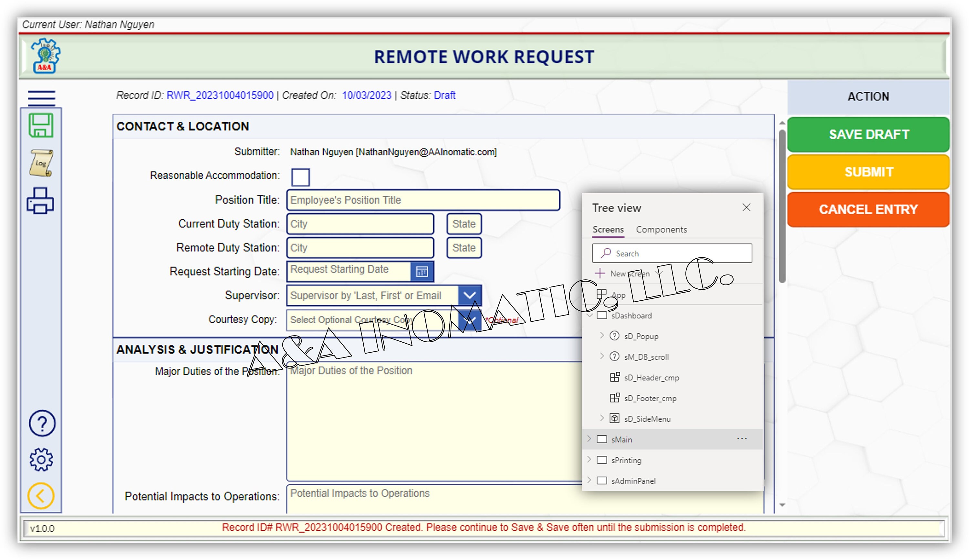969x560 pixels.
Task: Open the Settings gear icon
Action: (x=42, y=459)
